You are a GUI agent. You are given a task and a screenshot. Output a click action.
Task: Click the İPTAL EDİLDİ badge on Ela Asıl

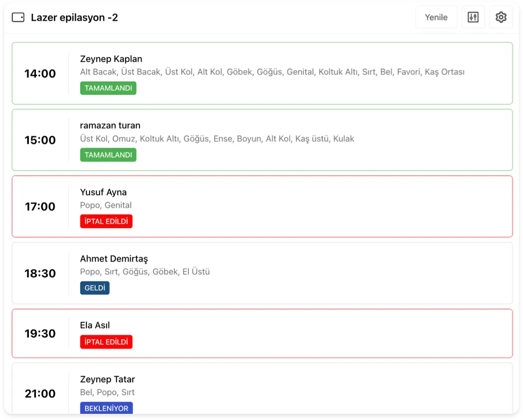pyautogui.click(x=106, y=341)
